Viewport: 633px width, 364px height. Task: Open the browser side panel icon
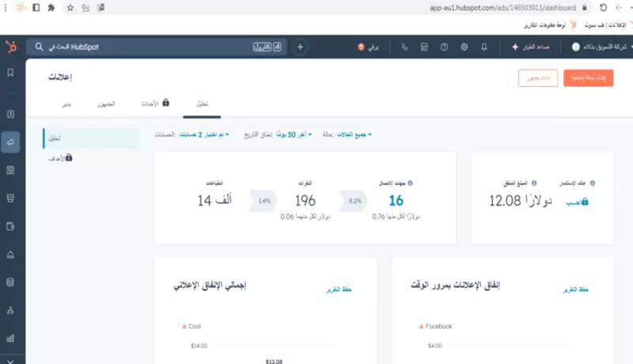coord(36,8)
